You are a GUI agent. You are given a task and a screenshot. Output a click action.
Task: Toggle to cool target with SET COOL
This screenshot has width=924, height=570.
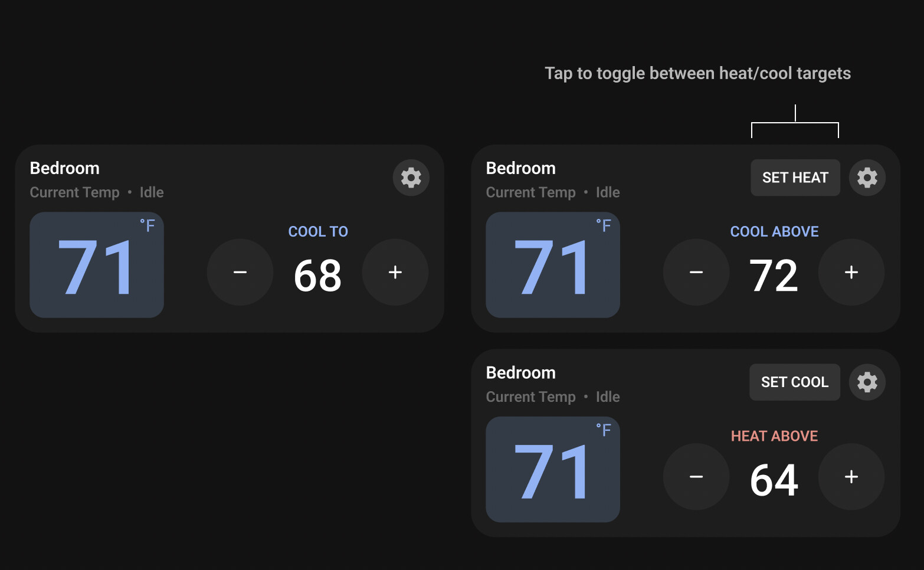click(x=794, y=382)
